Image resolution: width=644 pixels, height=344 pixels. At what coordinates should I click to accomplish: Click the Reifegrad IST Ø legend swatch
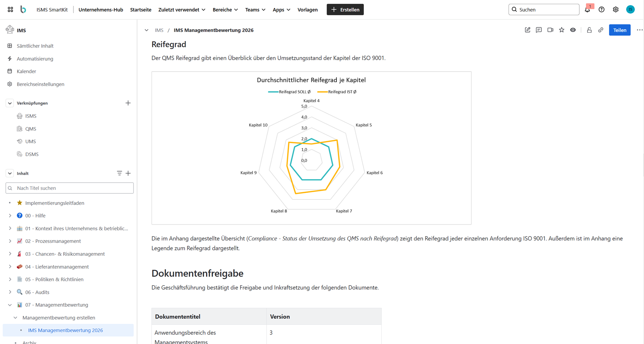322,92
